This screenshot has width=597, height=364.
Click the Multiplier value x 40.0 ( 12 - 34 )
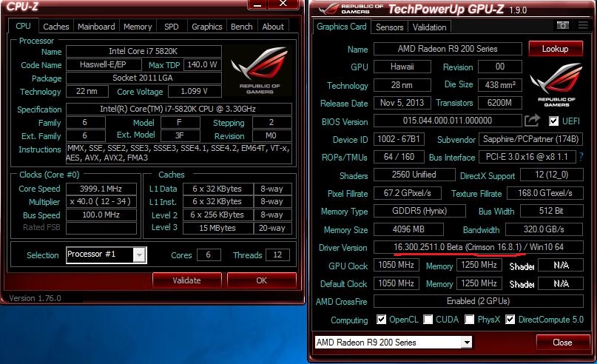tap(101, 201)
